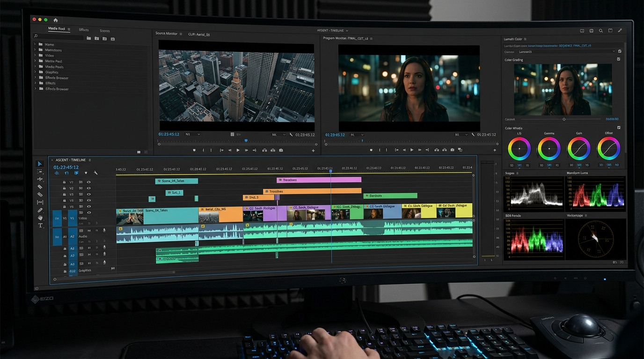Viewport: 644px width, 359px height.
Task: Select the Razor tool in timeline toolbar
Action: coord(40,187)
